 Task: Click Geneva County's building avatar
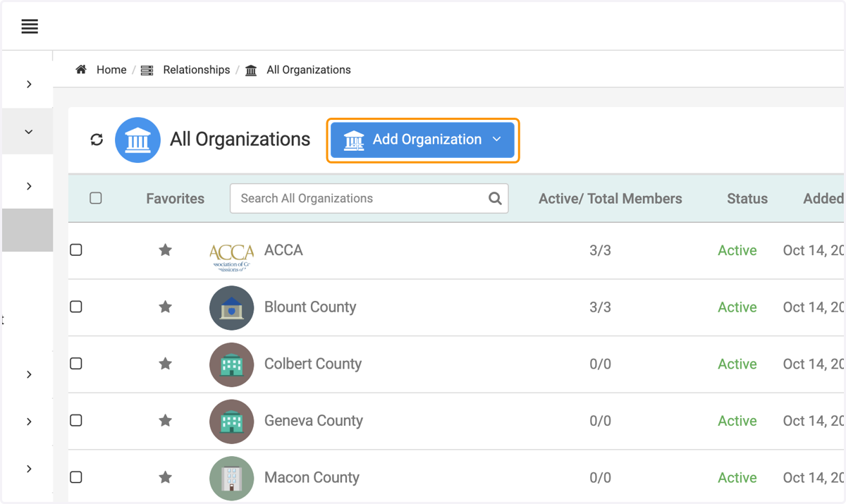click(x=232, y=422)
